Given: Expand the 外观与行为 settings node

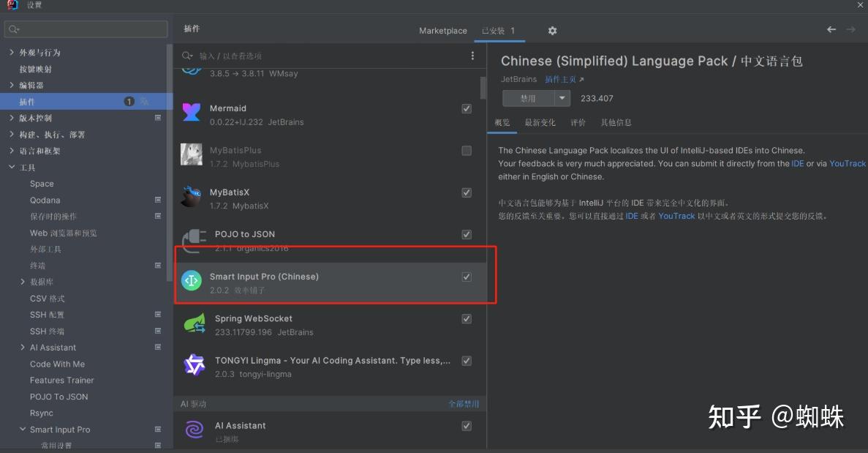Looking at the screenshot, I should [x=12, y=53].
